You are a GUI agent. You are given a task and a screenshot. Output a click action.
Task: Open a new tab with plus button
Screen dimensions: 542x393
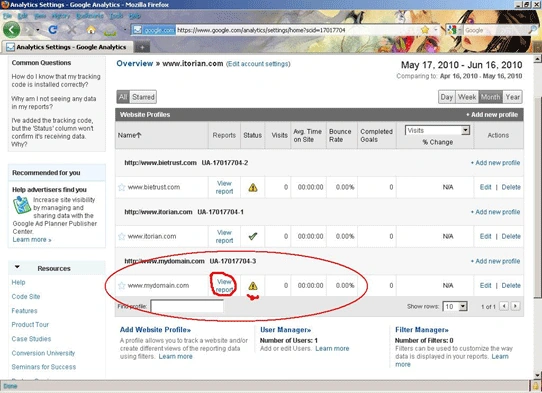pos(142,47)
